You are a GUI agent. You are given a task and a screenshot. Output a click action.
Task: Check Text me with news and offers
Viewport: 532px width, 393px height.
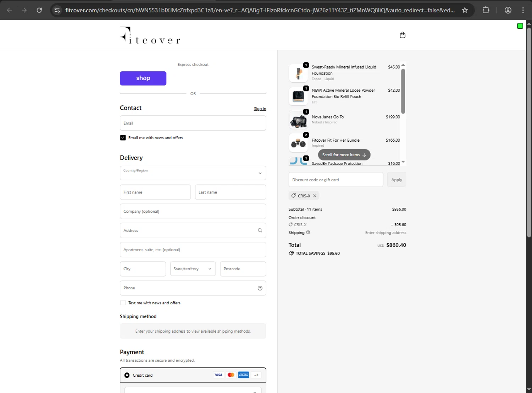click(x=123, y=303)
